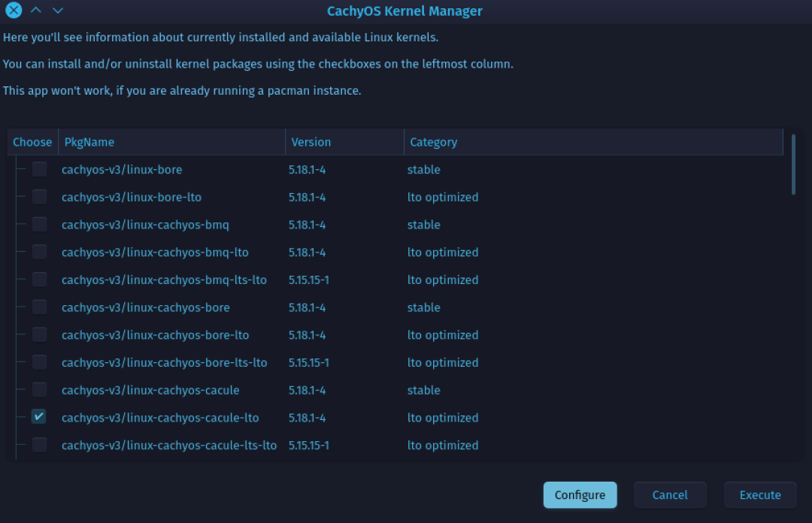Tick checkbox for cachyos-v3/linux-bore
812x523 pixels.
pos(39,169)
